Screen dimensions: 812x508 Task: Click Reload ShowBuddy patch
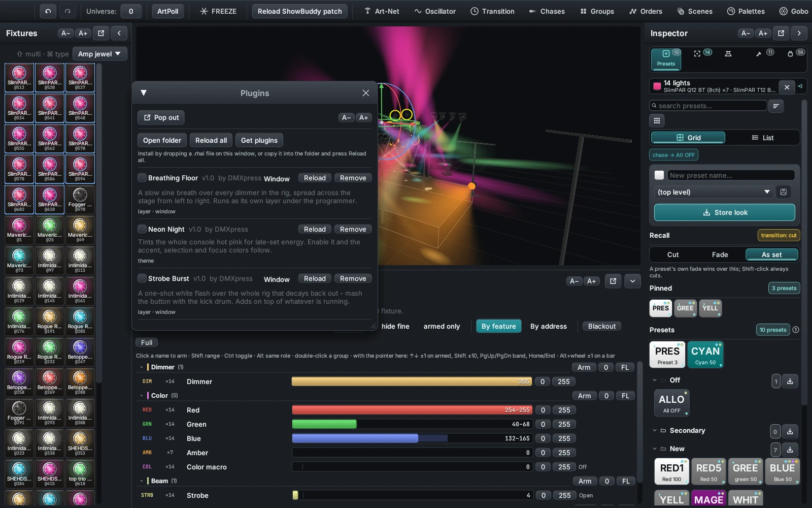click(x=300, y=11)
